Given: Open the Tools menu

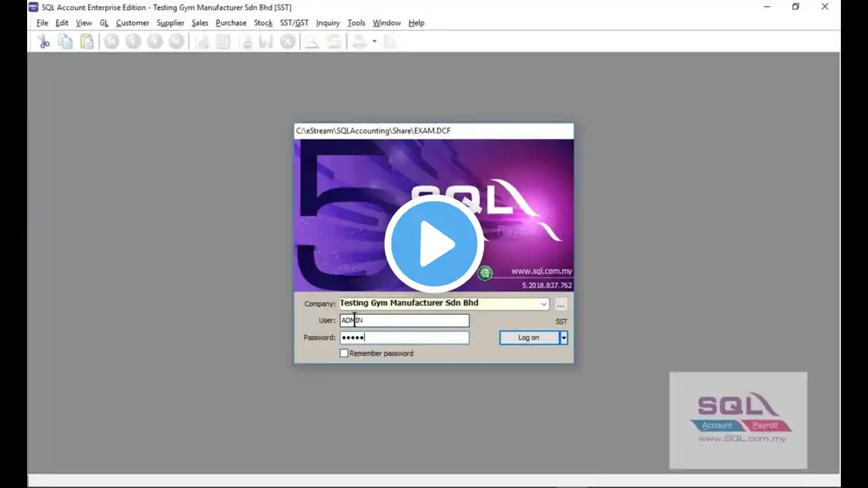Looking at the screenshot, I should tap(356, 23).
